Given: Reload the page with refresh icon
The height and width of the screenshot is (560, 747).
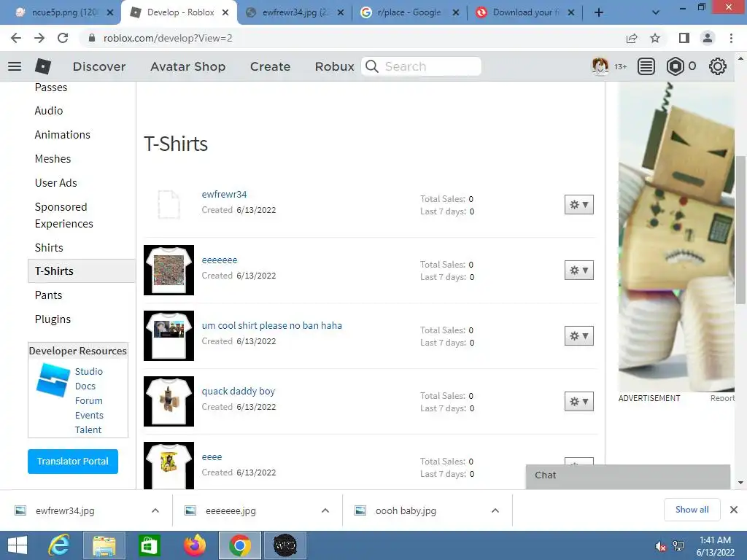Looking at the screenshot, I should (x=63, y=38).
